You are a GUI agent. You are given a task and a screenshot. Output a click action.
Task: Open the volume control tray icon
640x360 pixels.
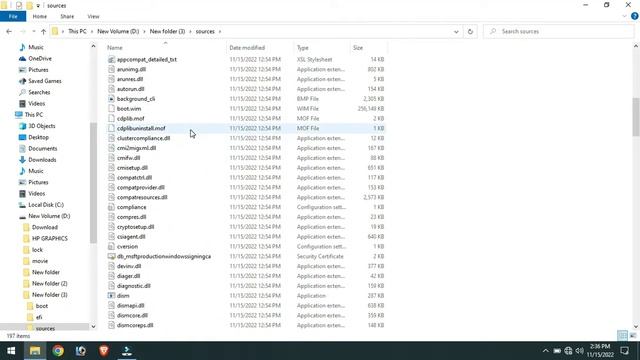point(580,351)
